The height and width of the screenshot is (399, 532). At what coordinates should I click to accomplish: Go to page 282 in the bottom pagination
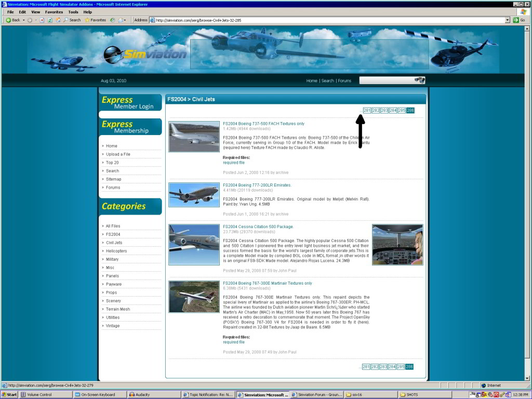(375, 367)
